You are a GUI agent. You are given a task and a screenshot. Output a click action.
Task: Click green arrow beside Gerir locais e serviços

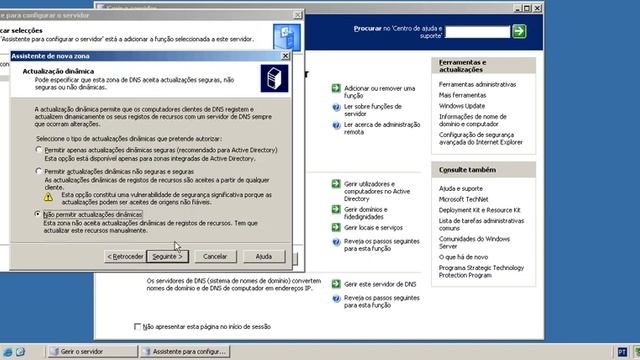336,227
